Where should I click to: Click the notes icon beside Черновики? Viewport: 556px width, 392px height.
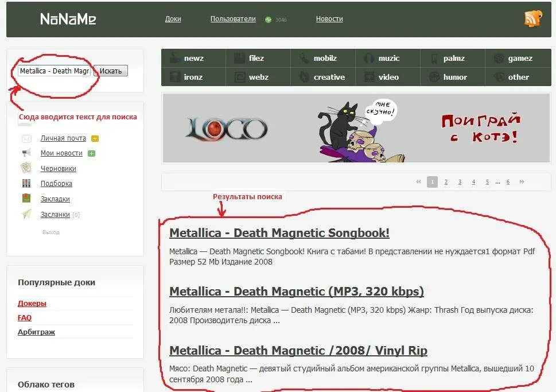[x=26, y=168]
